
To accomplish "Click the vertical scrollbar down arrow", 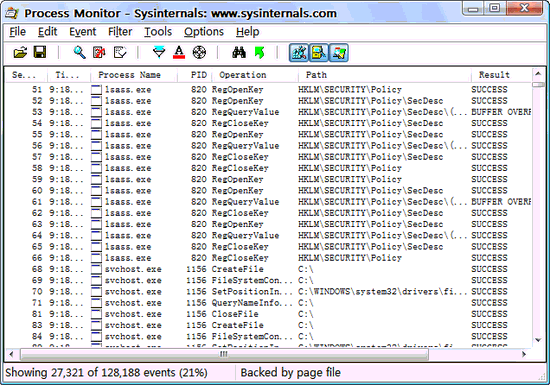I will pyautogui.click(x=538, y=340).
